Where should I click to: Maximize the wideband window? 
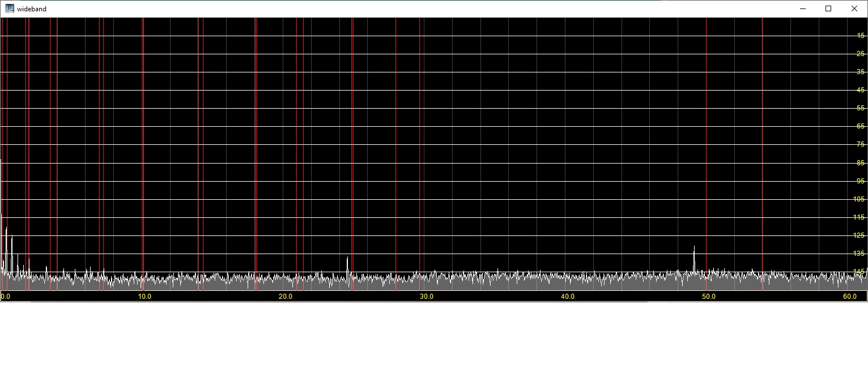[828, 8]
